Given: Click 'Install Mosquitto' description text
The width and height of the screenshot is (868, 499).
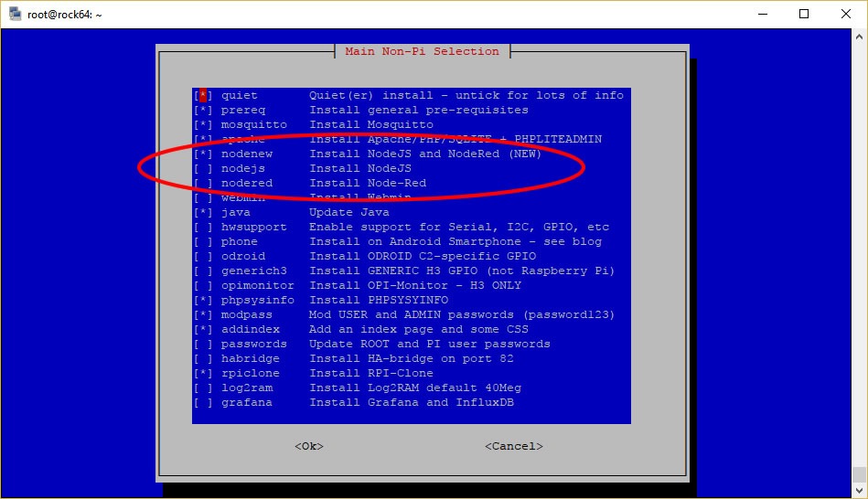Looking at the screenshot, I should tap(371, 124).
